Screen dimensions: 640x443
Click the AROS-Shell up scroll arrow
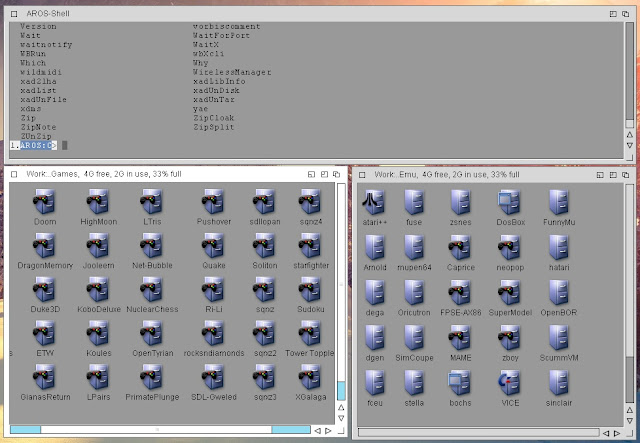click(x=629, y=134)
